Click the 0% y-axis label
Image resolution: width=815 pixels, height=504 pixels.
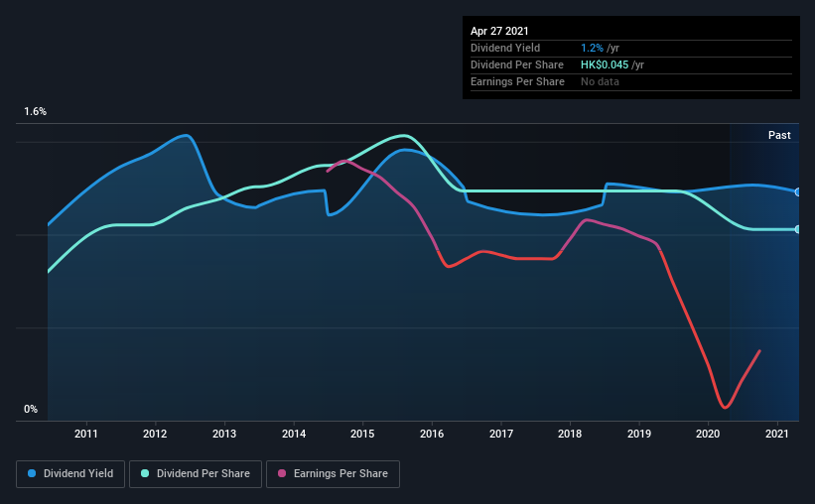point(31,409)
